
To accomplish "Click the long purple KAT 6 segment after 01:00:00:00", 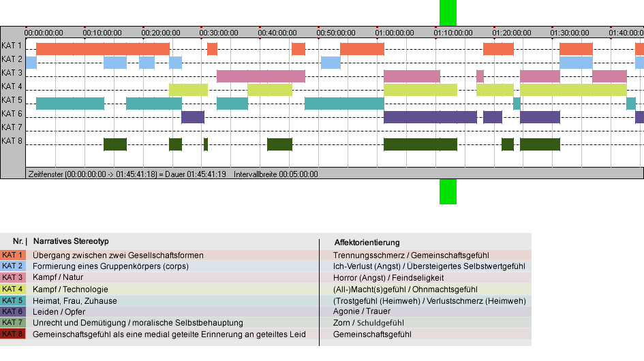I will pyautogui.click(x=430, y=117).
